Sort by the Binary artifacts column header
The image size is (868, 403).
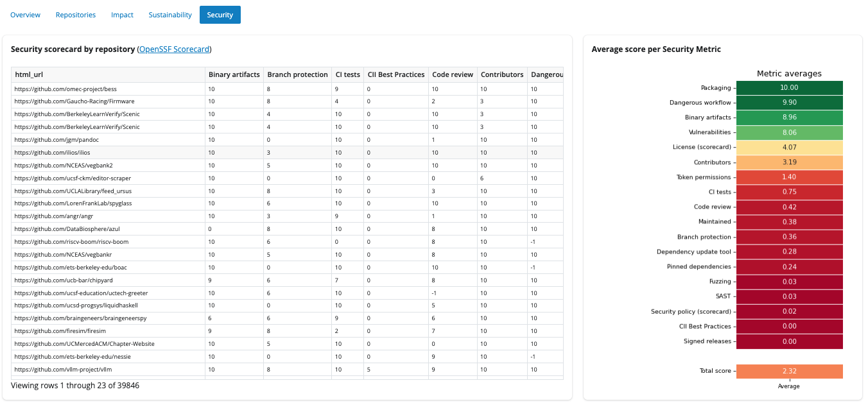(234, 74)
